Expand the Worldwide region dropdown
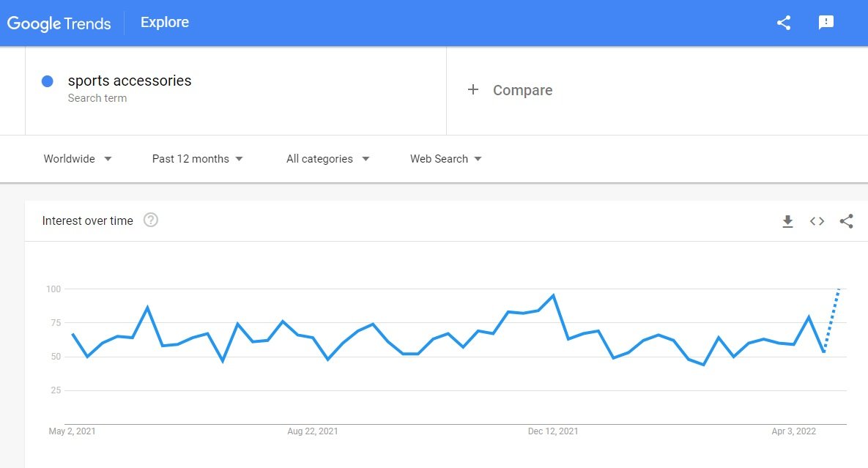Image resolution: width=868 pixels, height=468 pixels. [x=78, y=159]
